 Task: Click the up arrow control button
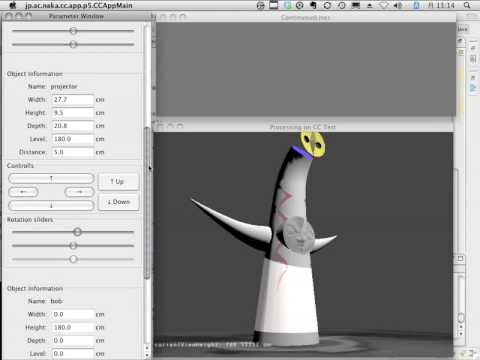[51, 178]
